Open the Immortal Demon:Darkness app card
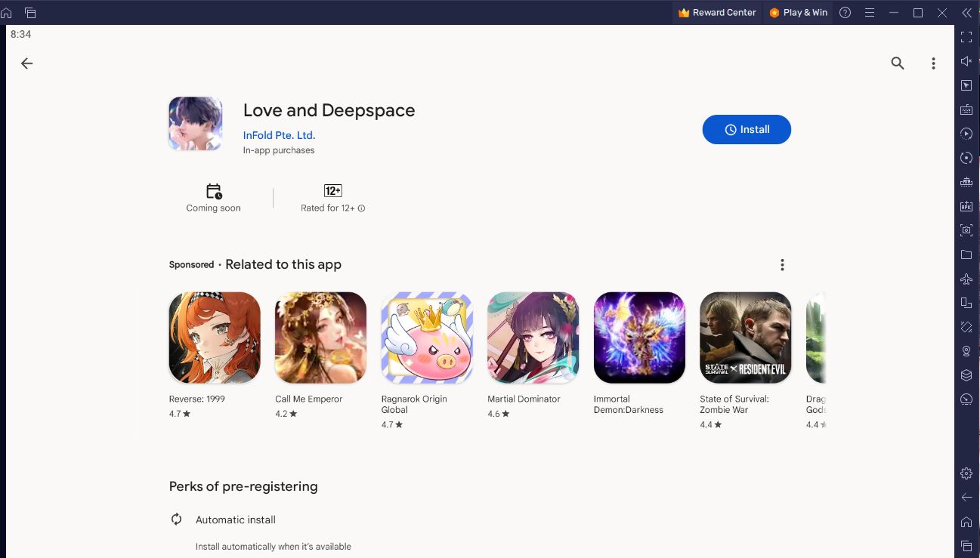Image resolution: width=980 pixels, height=558 pixels. click(639, 354)
